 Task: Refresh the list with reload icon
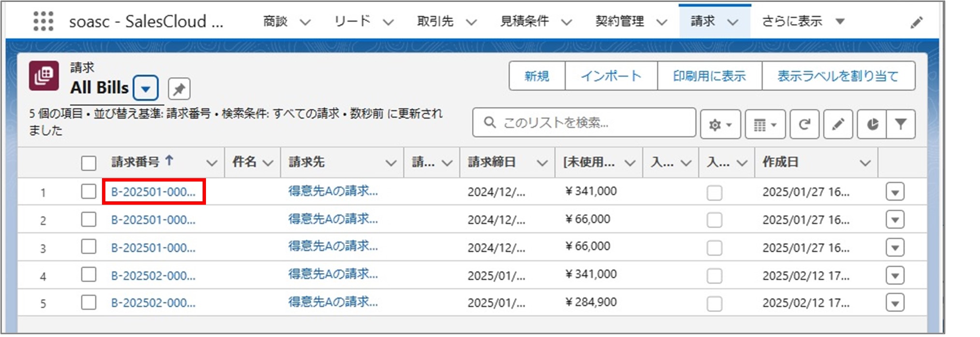[x=804, y=125]
